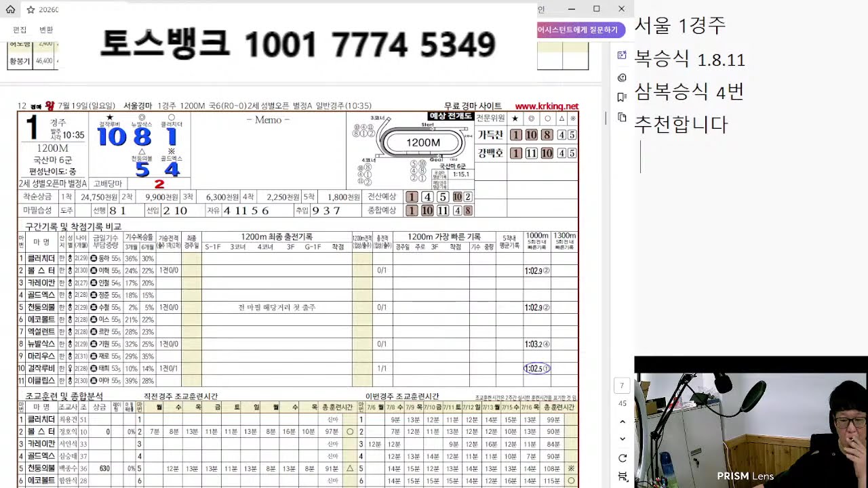The height and width of the screenshot is (488, 868).
Task: Star the 2026 document tab
Action: (31, 9)
